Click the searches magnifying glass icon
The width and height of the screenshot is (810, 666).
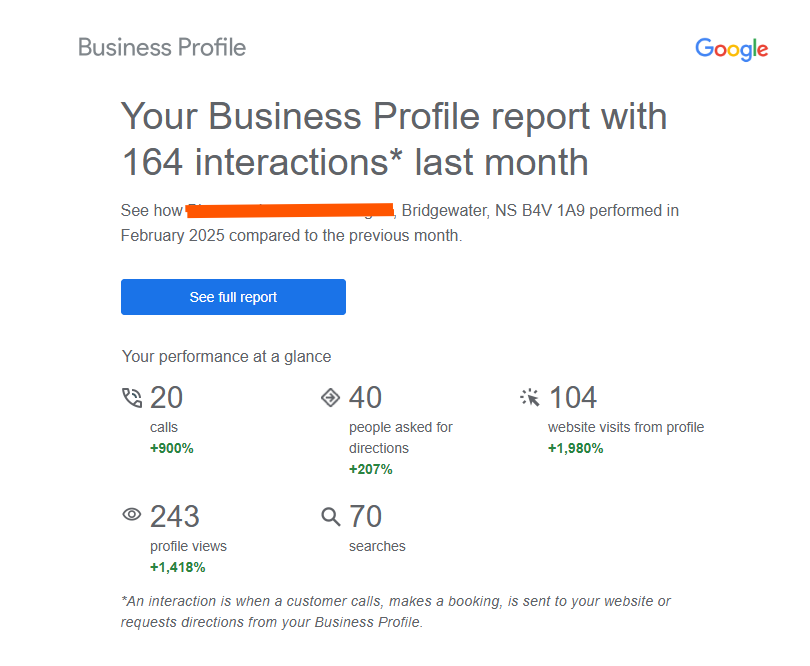coord(331,516)
